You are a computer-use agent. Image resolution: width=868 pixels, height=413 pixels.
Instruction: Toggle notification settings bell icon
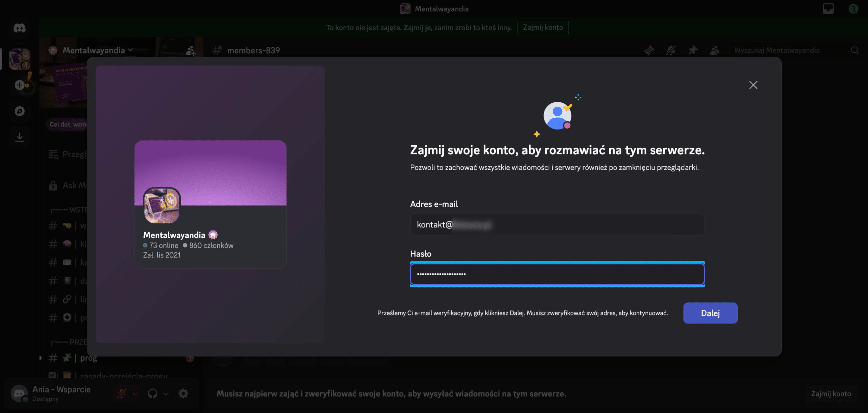pyautogui.click(x=671, y=51)
